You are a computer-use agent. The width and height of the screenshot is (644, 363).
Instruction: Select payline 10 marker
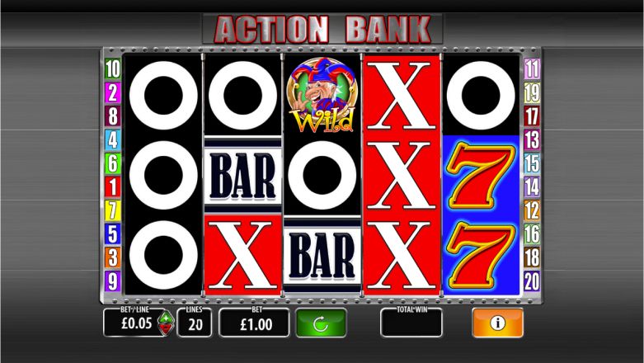click(x=112, y=68)
